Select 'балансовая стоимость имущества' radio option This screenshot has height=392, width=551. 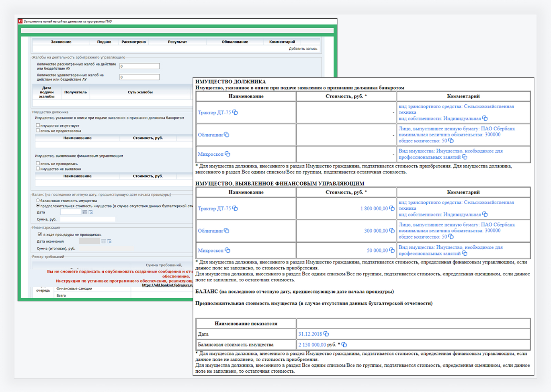(38, 200)
